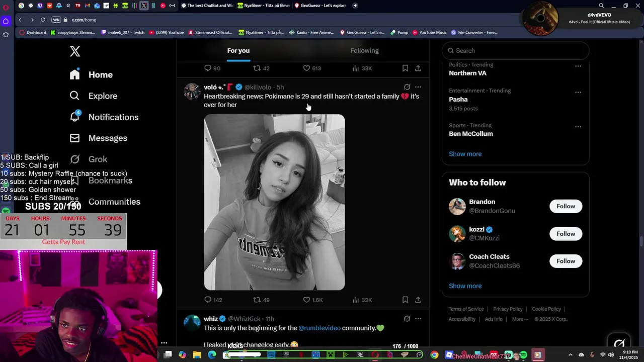Share voló's Pokimane post

tap(418, 300)
